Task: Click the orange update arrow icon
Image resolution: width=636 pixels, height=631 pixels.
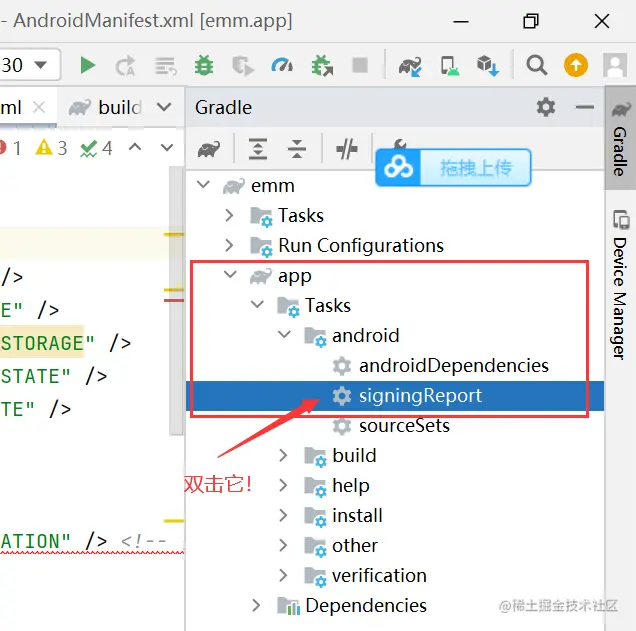Action: point(576,65)
